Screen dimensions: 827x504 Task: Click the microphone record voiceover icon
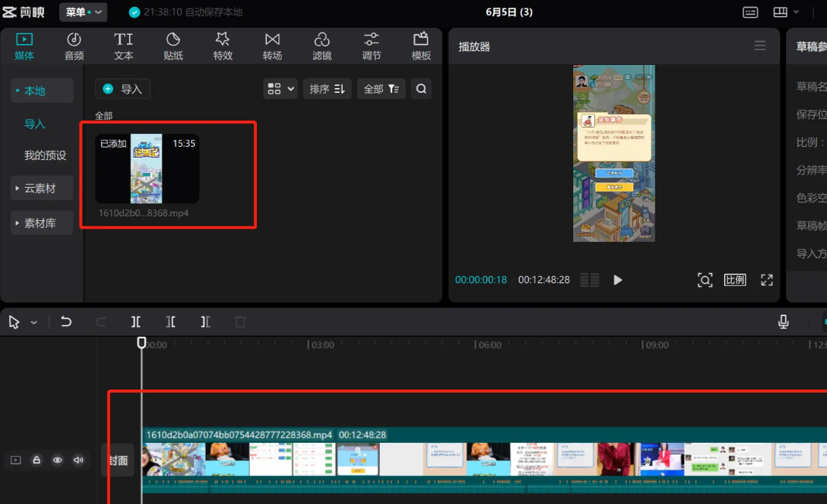(x=783, y=322)
